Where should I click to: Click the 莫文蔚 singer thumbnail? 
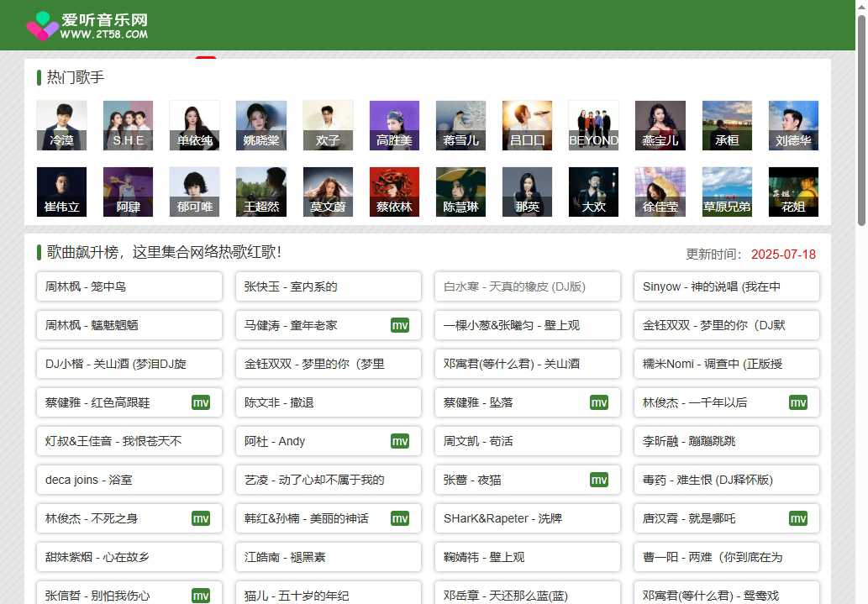coord(328,191)
